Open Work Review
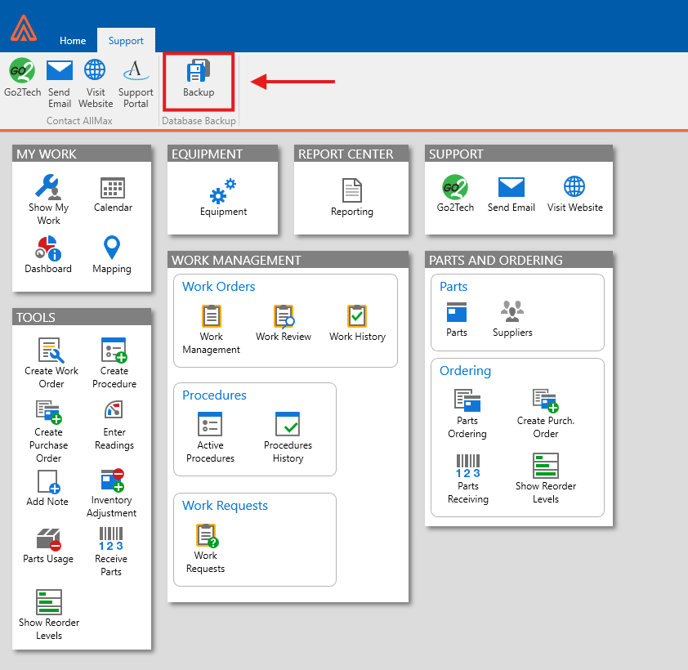Image resolution: width=688 pixels, height=670 pixels. click(283, 323)
